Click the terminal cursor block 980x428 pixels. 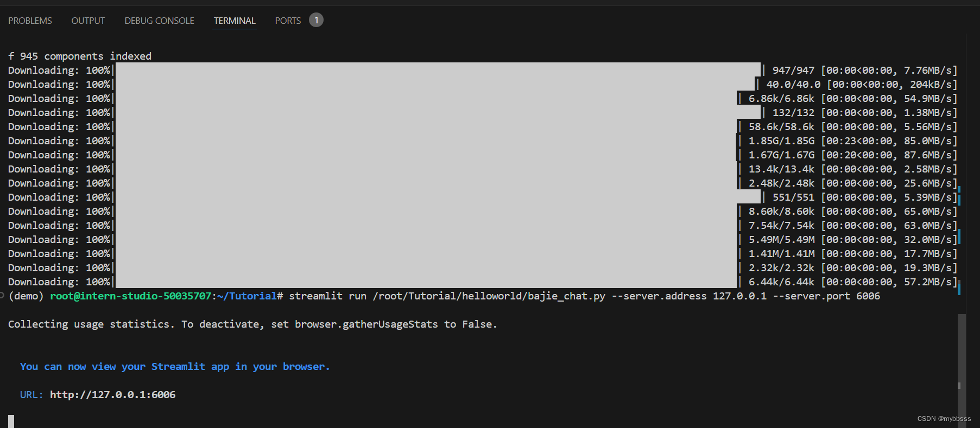[x=11, y=421]
